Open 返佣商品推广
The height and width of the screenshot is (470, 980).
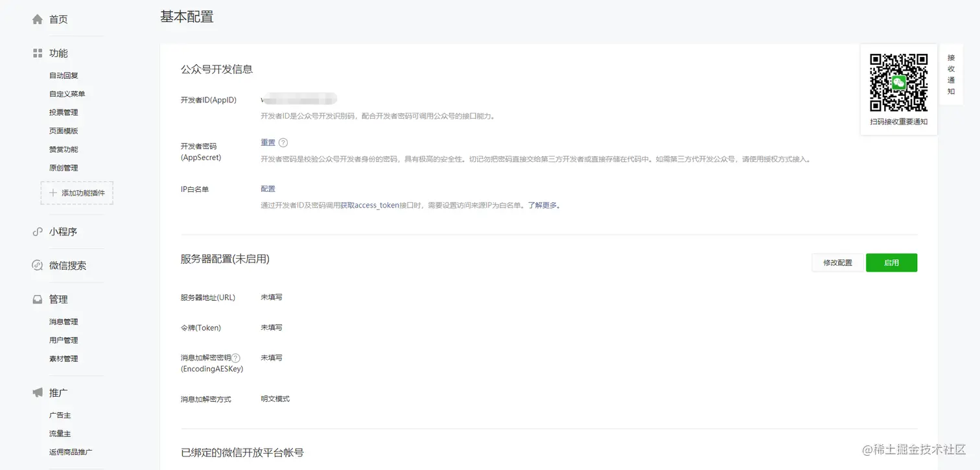[x=71, y=452]
